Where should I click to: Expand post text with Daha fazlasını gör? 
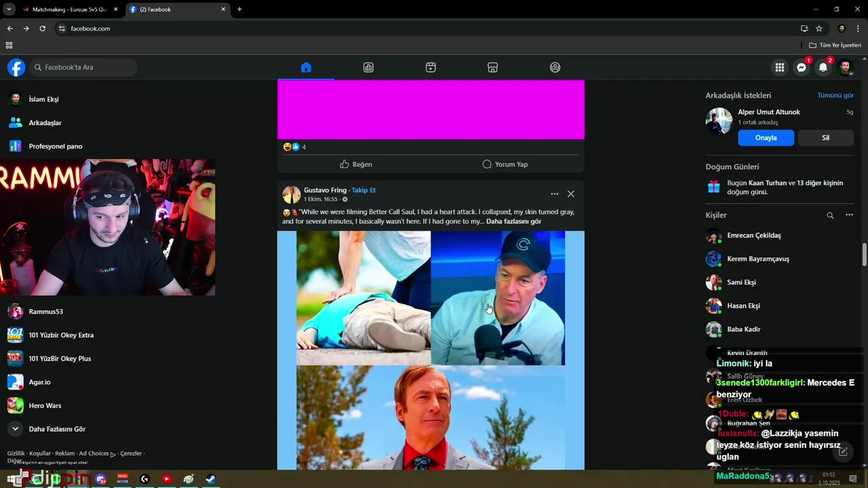pyautogui.click(x=513, y=221)
